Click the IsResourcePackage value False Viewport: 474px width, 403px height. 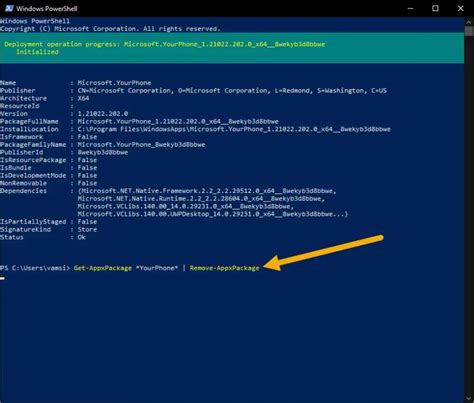[x=87, y=160]
